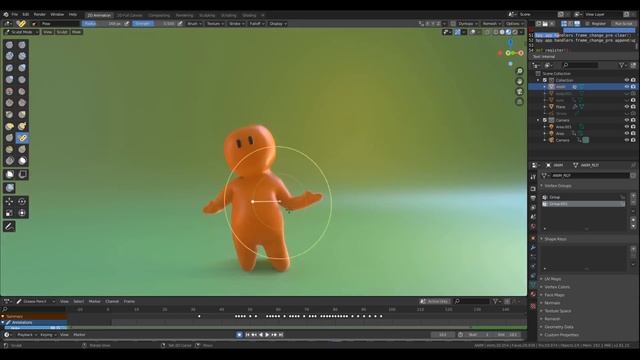The width and height of the screenshot is (640, 360).
Task: Expand the UV Maps panel
Action: click(553, 279)
